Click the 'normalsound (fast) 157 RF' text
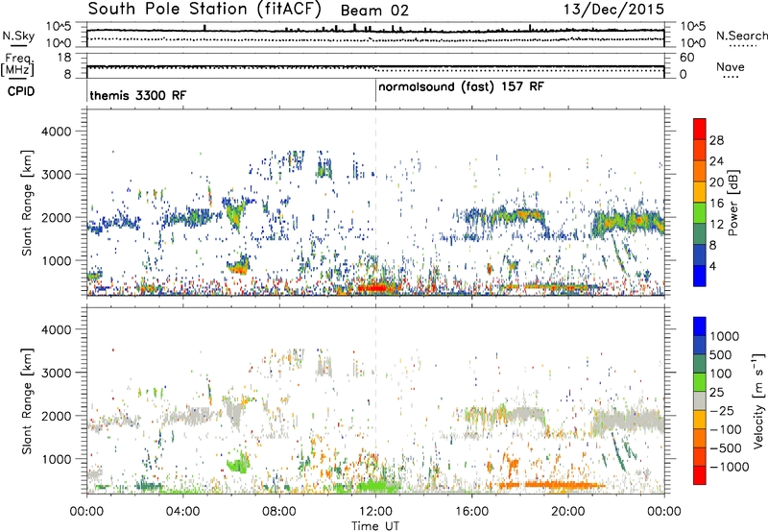 [461, 87]
